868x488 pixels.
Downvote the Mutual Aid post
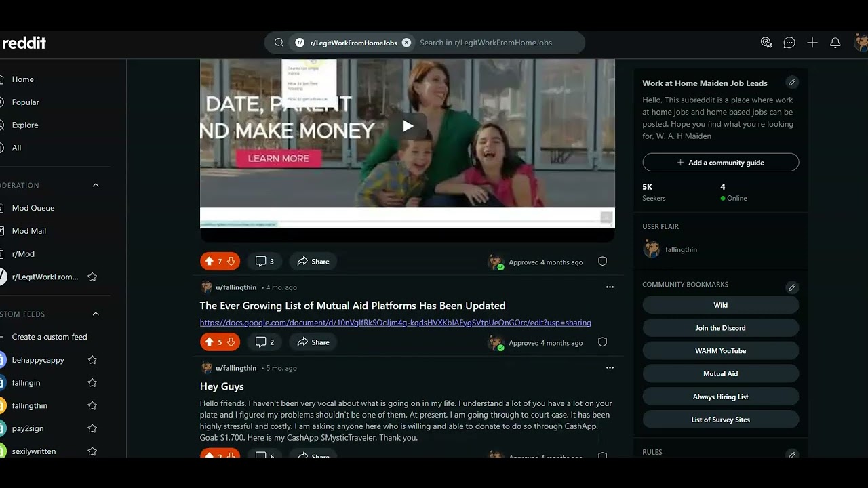pos(231,342)
